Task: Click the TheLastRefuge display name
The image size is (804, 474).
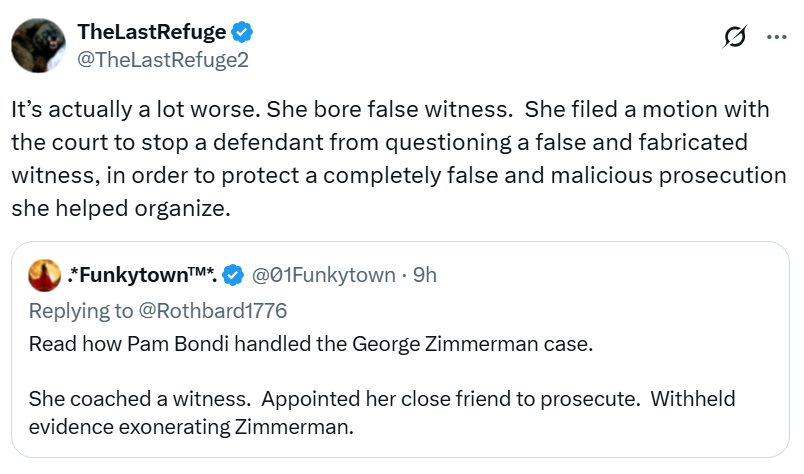Action: [151, 32]
